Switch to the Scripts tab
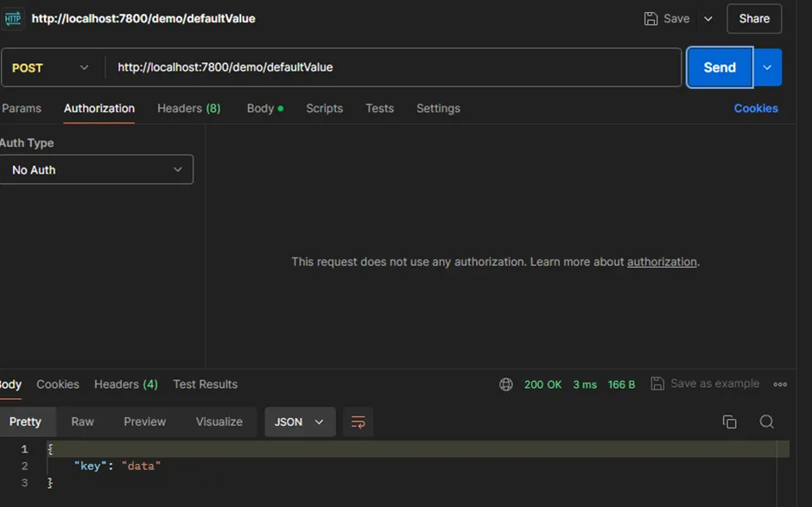This screenshot has width=812, height=507. point(324,108)
